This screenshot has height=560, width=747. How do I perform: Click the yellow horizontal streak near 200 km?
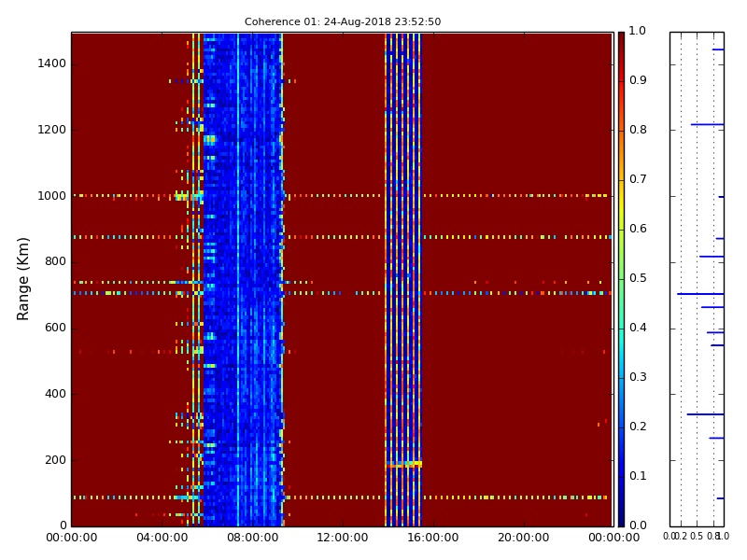[404, 464]
